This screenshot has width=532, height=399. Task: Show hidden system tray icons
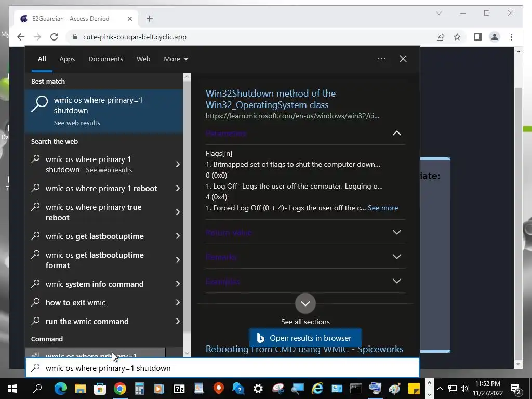click(x=440, y=389)
